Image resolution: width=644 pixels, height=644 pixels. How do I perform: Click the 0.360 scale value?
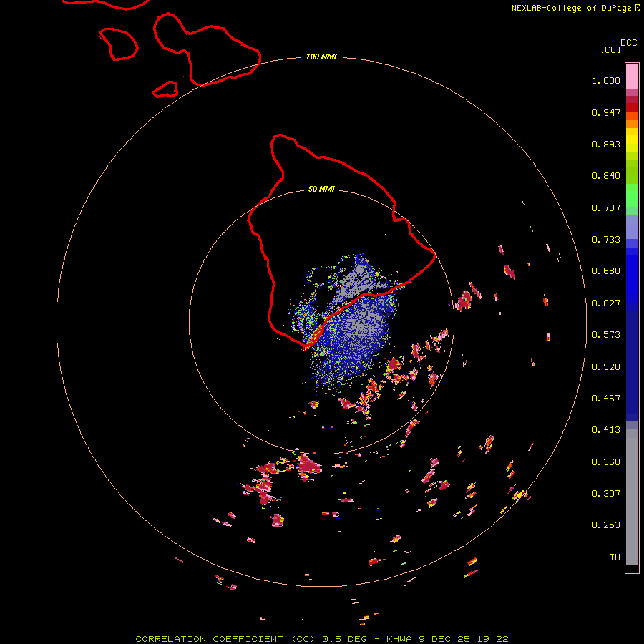[x=606, y=462]
